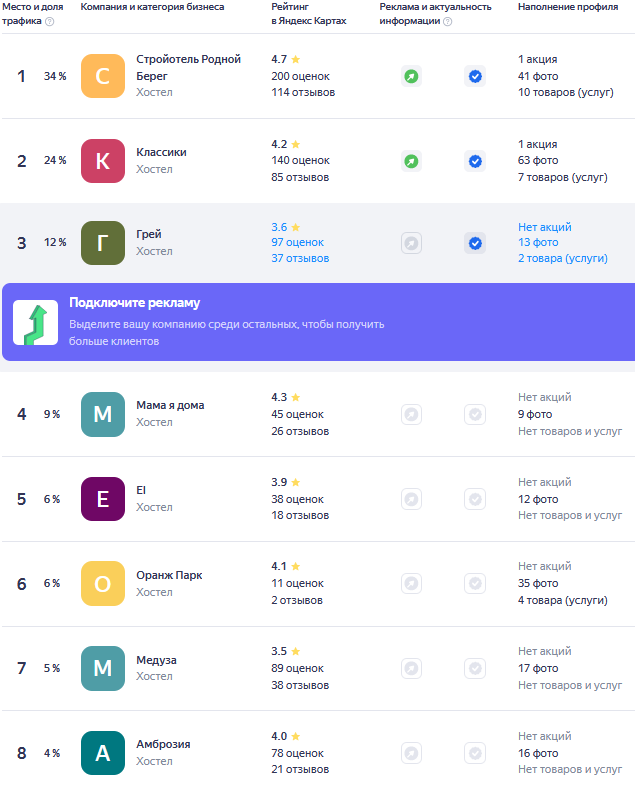Viewport: 635px width, 795px height.
Task: Open the Грей 'Г' avatar
Action: click(103, 243)
